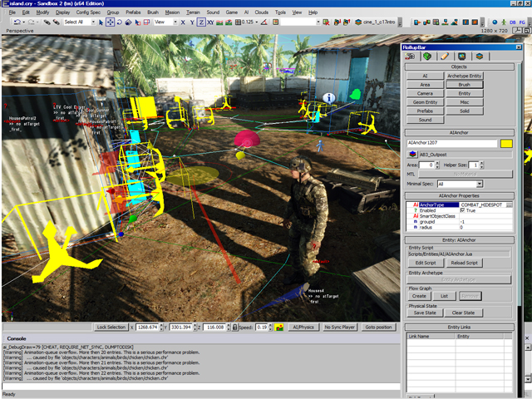Click the layer icon beside AB3_Outpost
The image size is (532, 399).
coord(412,155)
